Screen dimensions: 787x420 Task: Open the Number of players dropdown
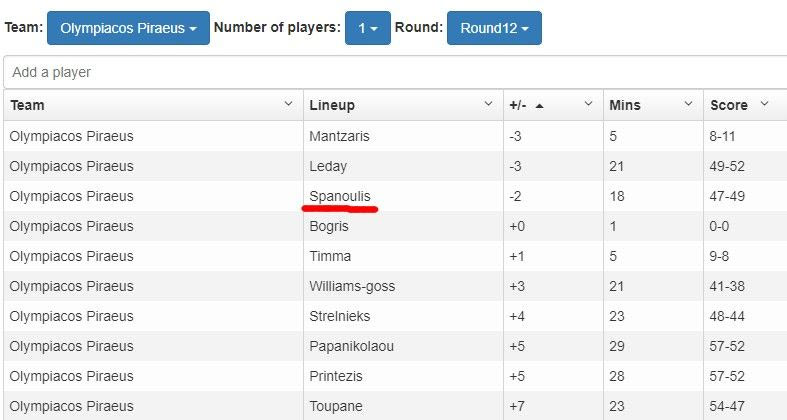tap(366, 28)
